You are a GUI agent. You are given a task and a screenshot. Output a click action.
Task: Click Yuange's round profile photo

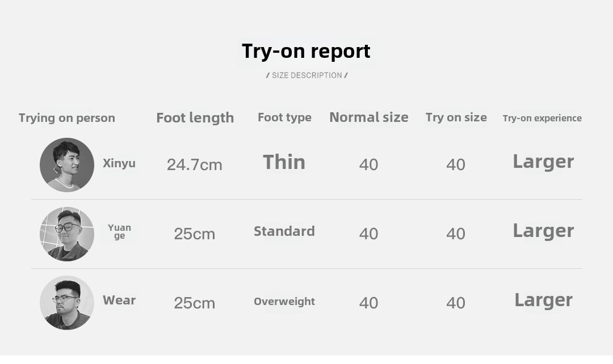coord(67,234)
